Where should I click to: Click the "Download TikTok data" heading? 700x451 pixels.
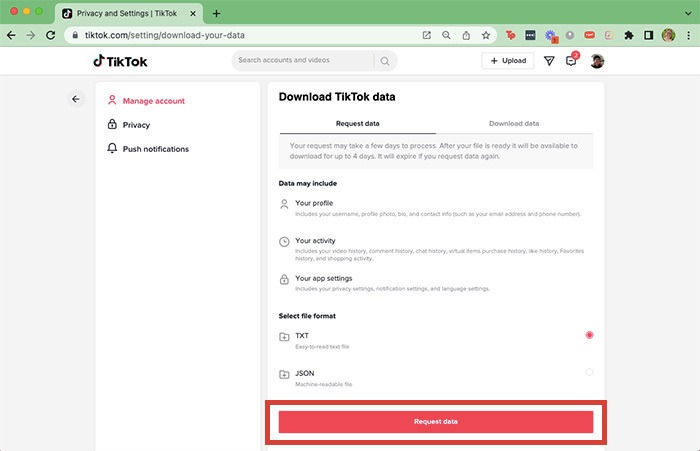(x=337, y=97)
